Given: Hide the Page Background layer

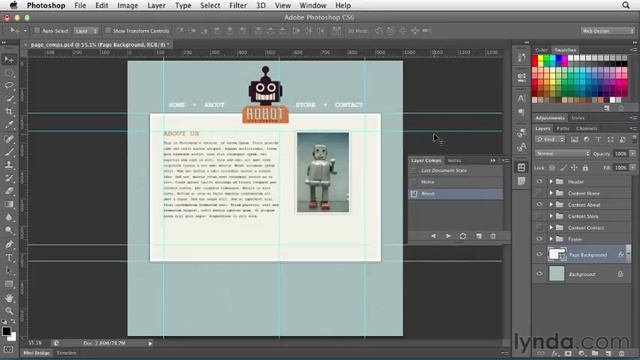Looking at the screenshot, I should click(x=540, y=254).
